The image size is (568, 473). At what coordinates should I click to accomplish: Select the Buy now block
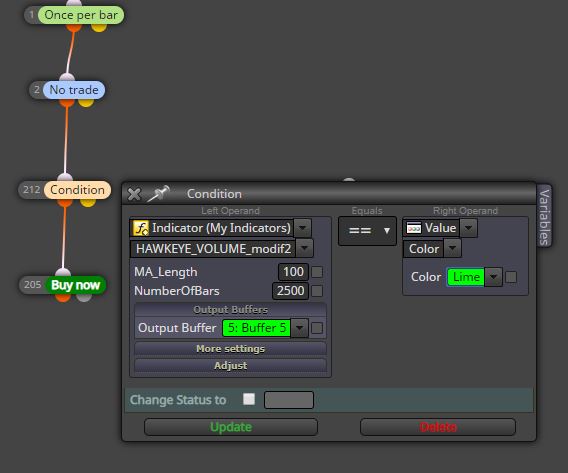pos(75,285)
